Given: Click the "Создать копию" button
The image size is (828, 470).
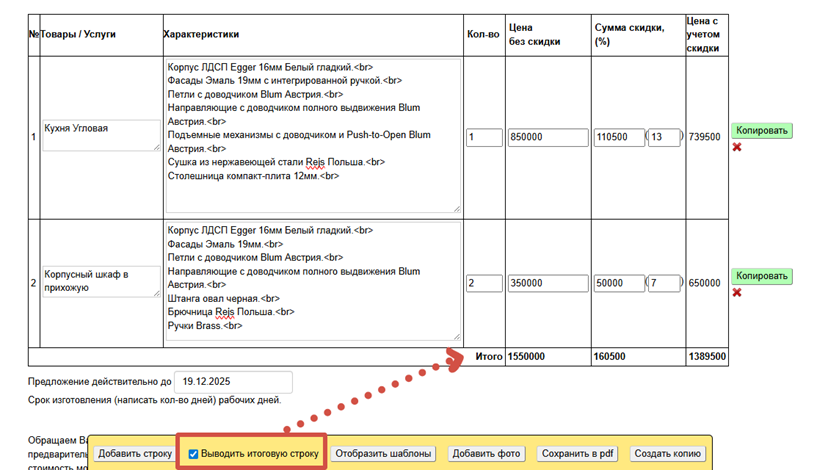Looking at the screenshot, I should 669,454.
